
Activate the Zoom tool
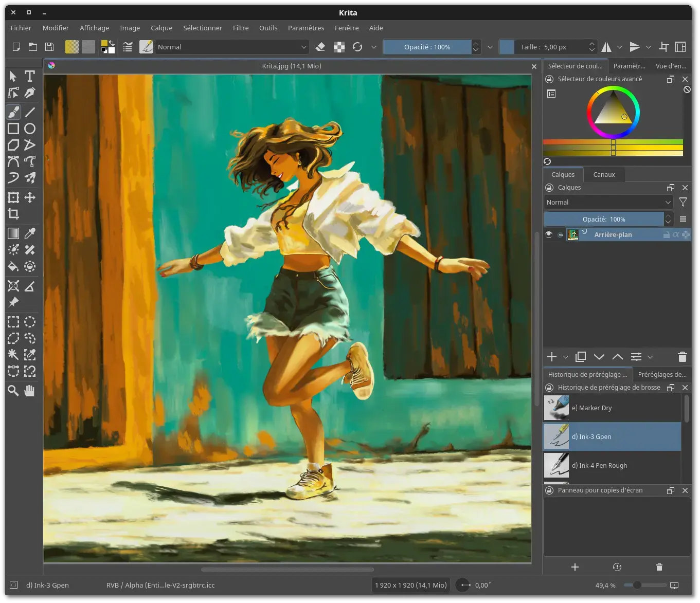pyautogui.click(x=13, y=391)
